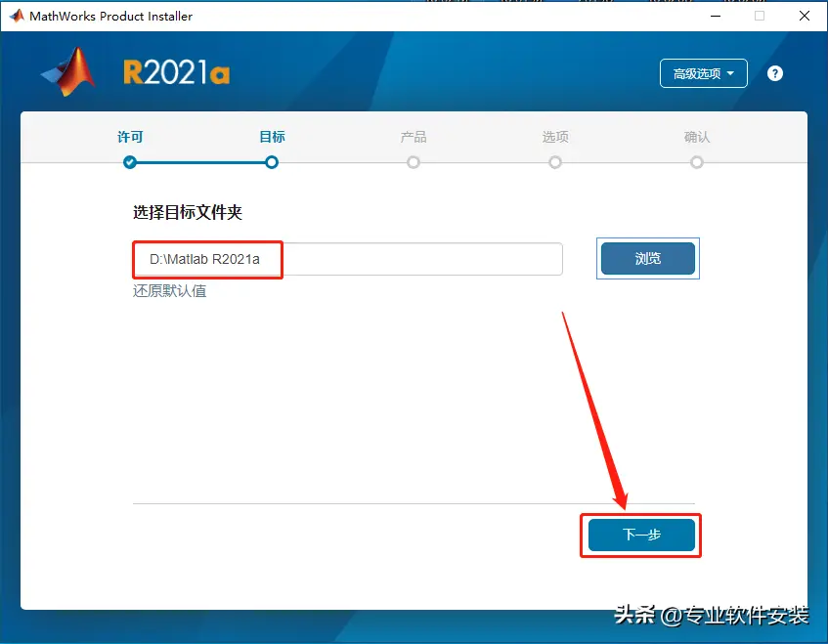Open the 高级选项 dropdown

tap(704, 73)
